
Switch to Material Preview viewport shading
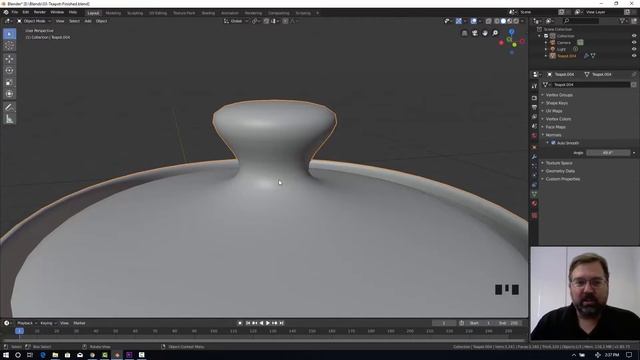point(510,21)
